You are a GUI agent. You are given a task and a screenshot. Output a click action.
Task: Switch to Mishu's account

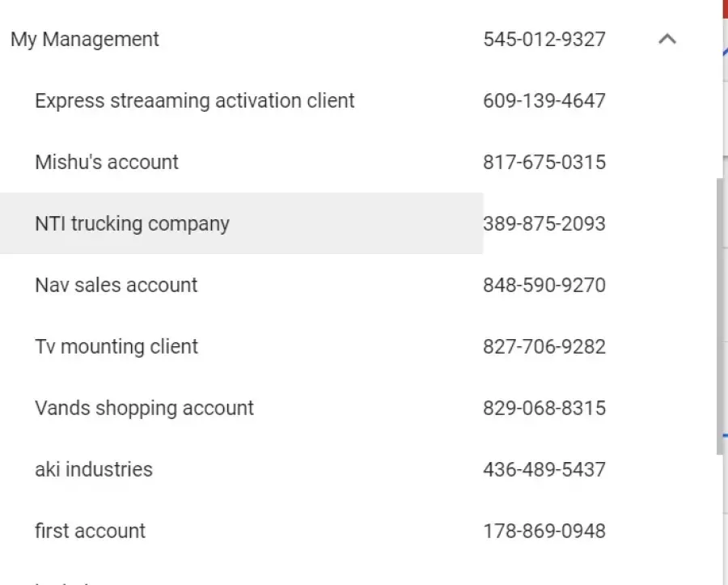click(107, 162)
